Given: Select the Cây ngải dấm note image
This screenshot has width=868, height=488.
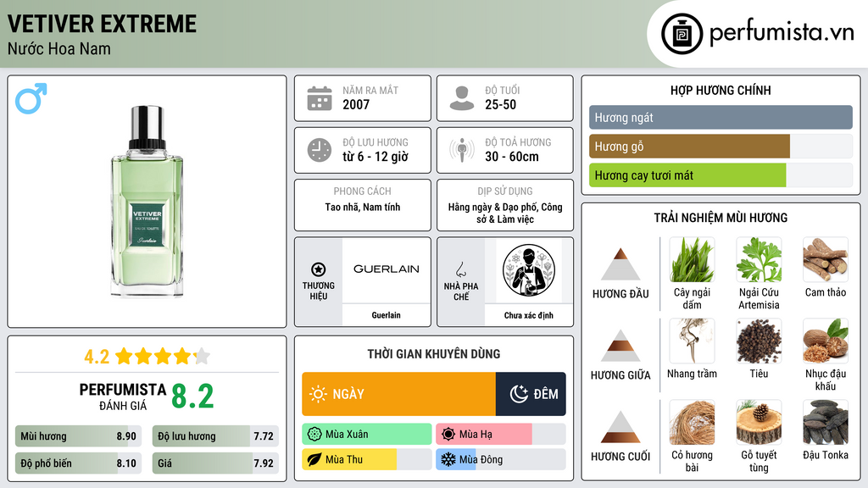Looking at the screenshot, I should [692, 260].
